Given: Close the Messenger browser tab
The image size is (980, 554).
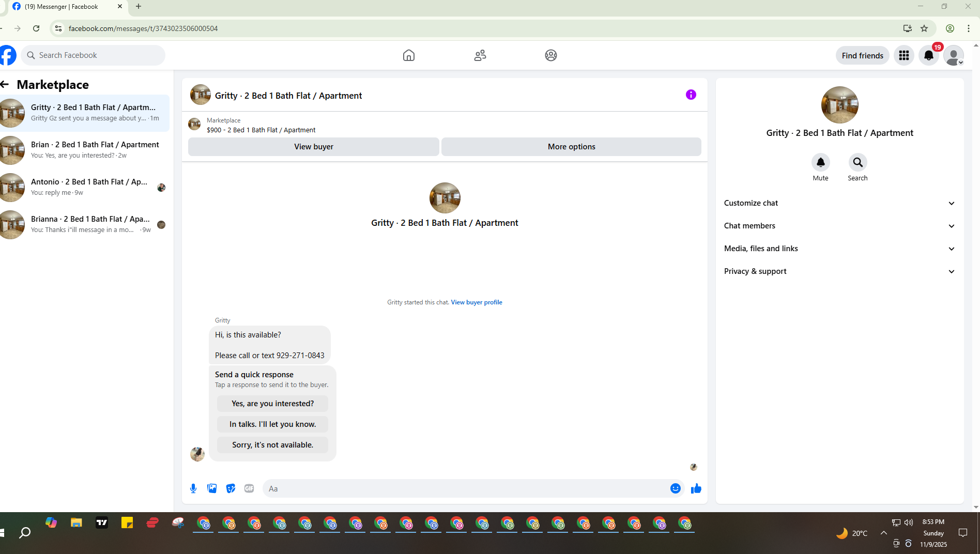Looking at the screenshot, I should pyautogui.click(x=120, y=7).
